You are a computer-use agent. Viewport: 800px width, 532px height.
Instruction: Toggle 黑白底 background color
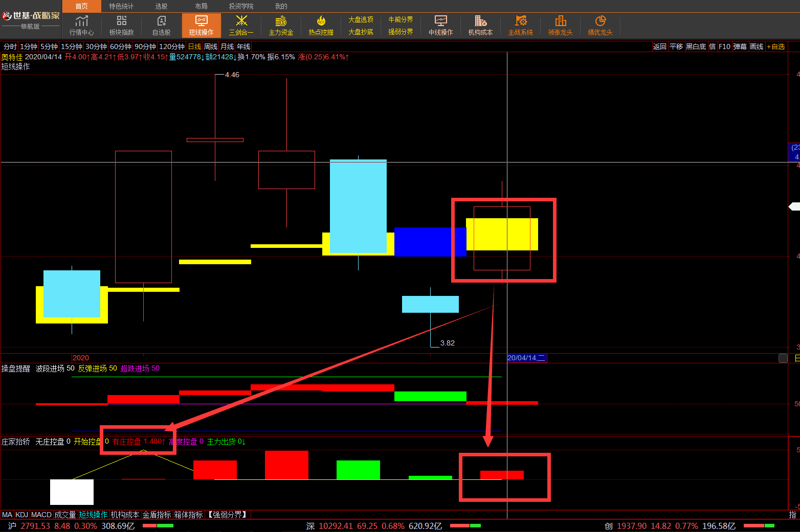pyautogui.click(x=696, y=47)
